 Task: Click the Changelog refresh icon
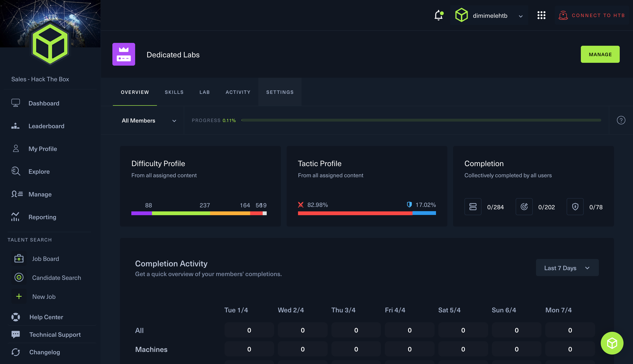tap(15, 352)
